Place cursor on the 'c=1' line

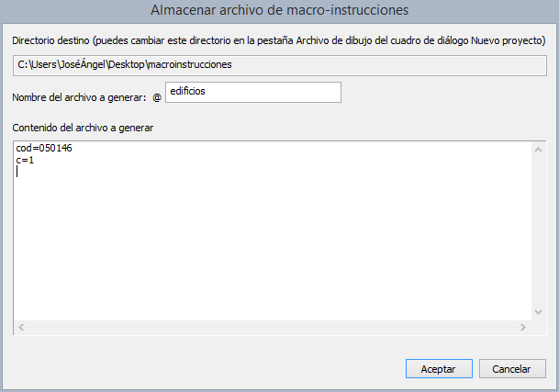click(25, 160)
